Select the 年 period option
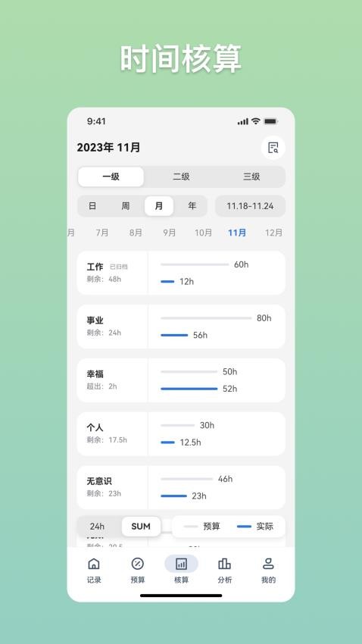This screenshot has width=362, height=644. pos(192,206)
